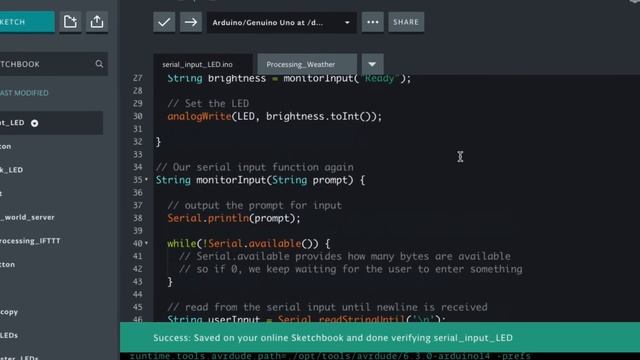The image size is (640, 360).
Task: Select the serial_input_LED.ino tab
Action: (x=203, y=64)
